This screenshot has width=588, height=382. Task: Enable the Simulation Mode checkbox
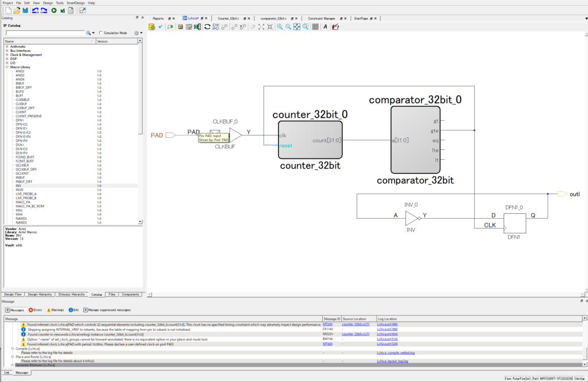101,33
